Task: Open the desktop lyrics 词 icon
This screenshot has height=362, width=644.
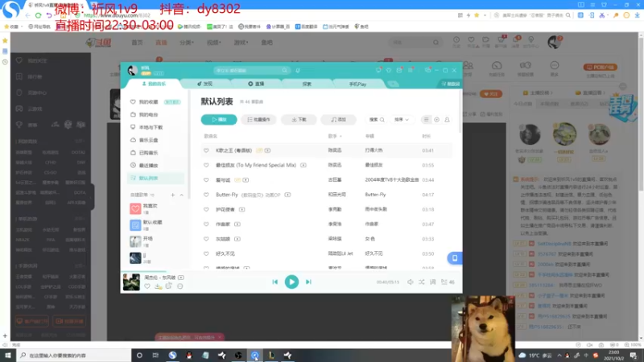Action: tap(432, 282)
